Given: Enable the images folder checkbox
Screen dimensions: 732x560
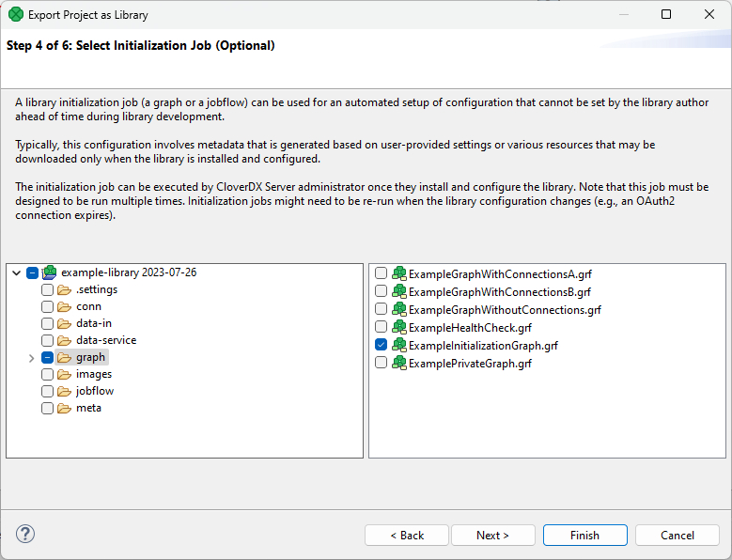Looking at the screenshot, I should (x=47, y=374).
